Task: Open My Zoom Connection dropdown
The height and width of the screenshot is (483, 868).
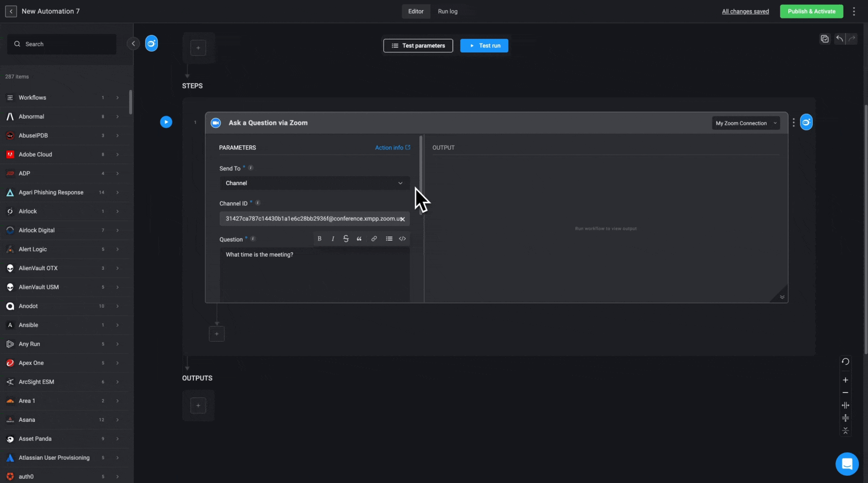Action: coord(745,123)
